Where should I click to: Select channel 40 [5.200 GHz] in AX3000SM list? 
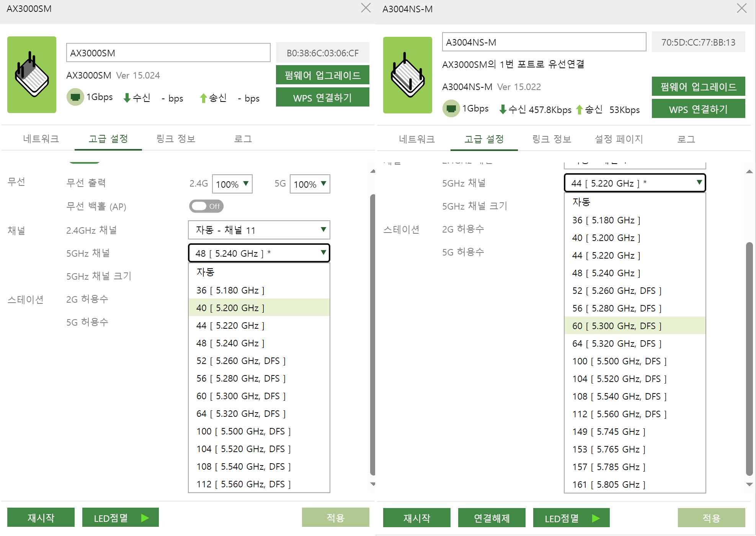tap(259, 308)
